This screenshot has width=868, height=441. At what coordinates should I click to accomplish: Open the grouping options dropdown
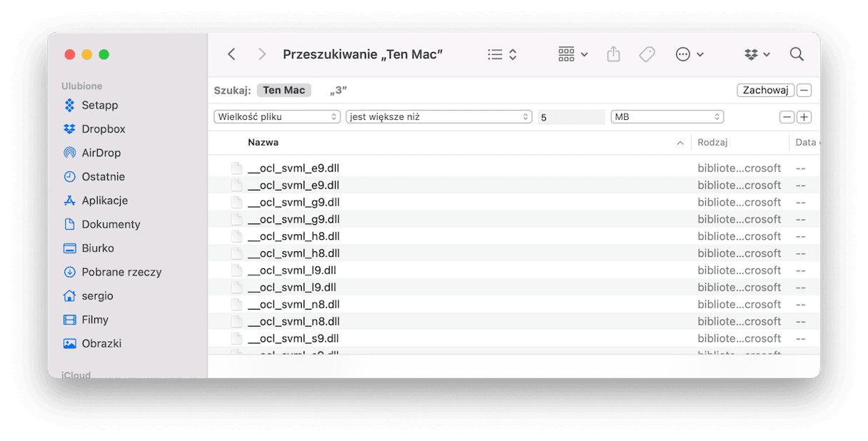point(573,54)
